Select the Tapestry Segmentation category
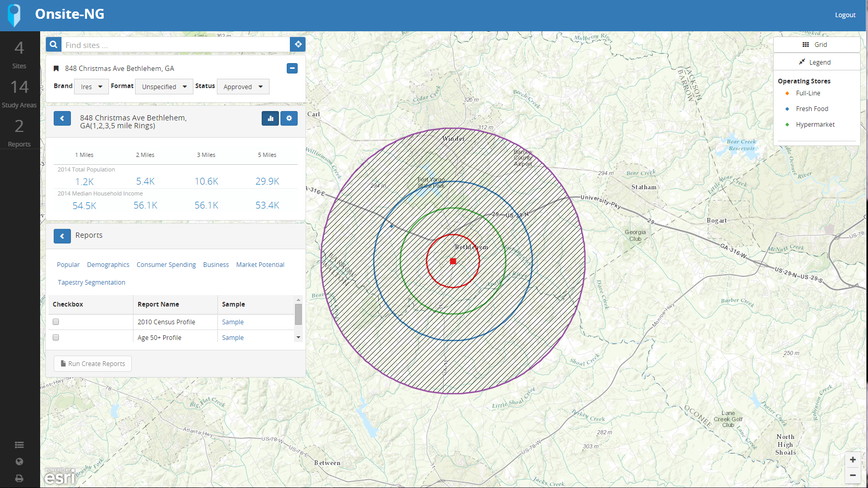 pos(91,283)
